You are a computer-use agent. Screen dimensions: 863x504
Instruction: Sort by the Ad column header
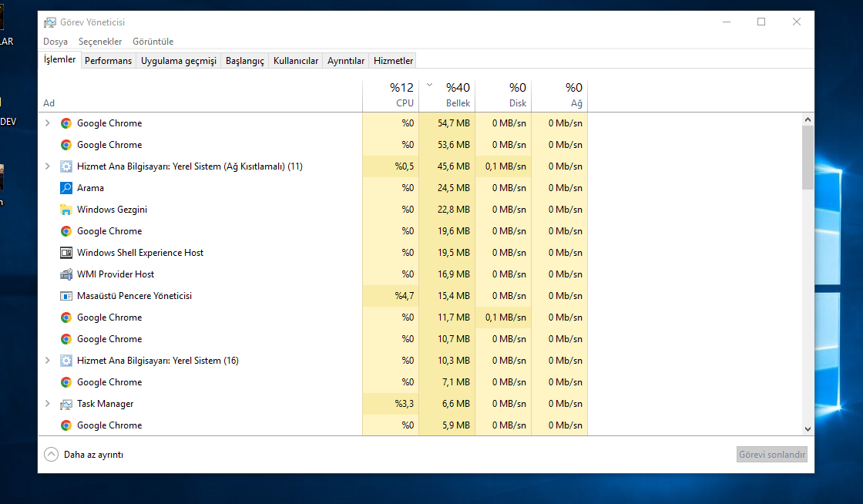[x=200, y=96]
